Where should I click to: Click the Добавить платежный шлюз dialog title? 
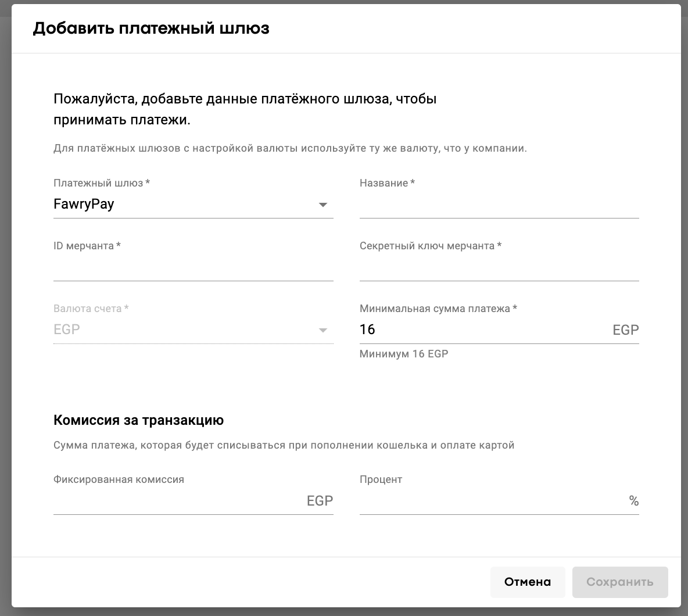[x=151, y=28]
